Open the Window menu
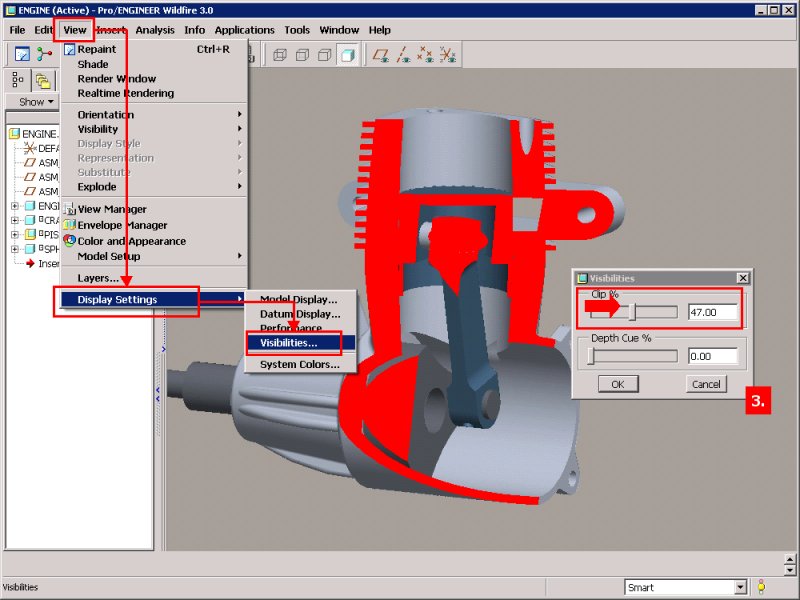This screenshot has width=800, height=600. pyautogui.click(x=339, y=30)
